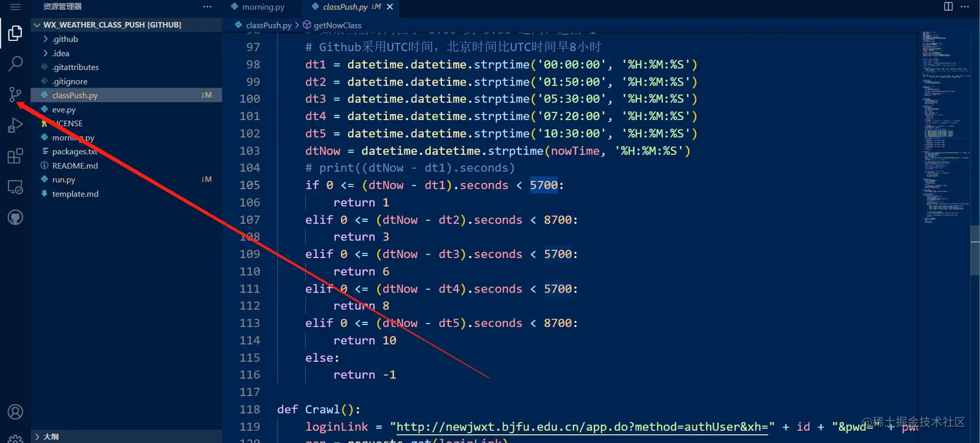Expand the 大纲 outline section

[126, 437]
